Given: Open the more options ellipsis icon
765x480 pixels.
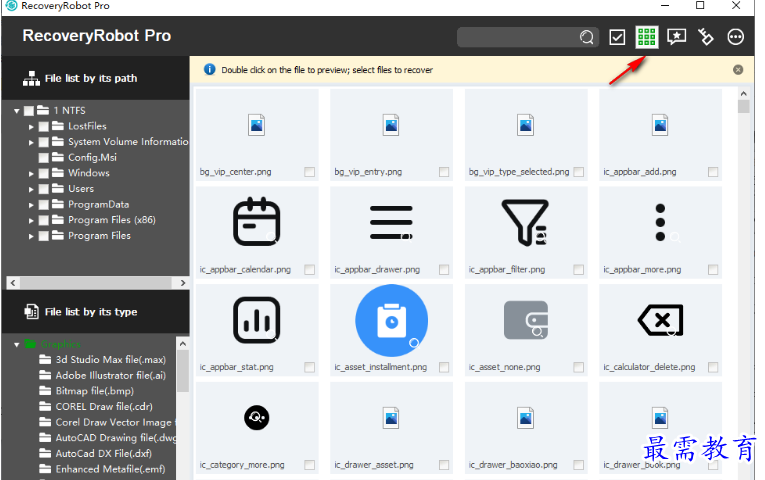Looking at the screenshot, I should [736, 37].
